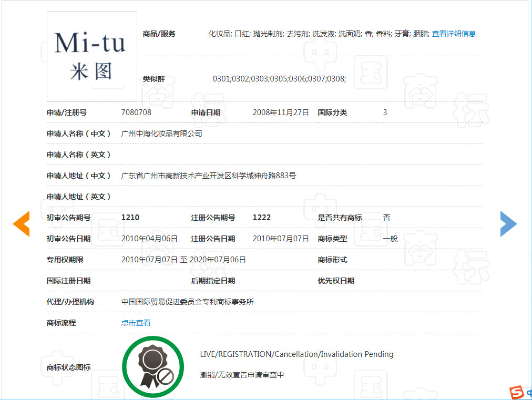
Task: Click the 代理/办理机构 label
Action: point(70,302)
